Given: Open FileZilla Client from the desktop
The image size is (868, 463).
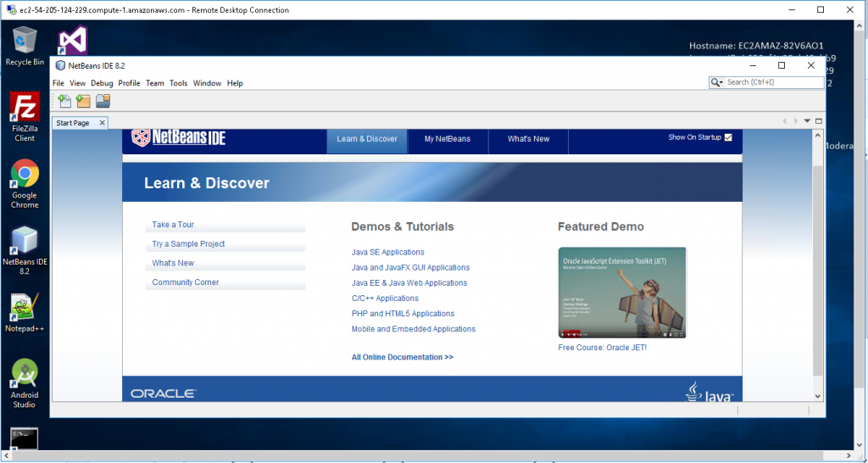Looking at the screenshot, I should click(25, 116).
